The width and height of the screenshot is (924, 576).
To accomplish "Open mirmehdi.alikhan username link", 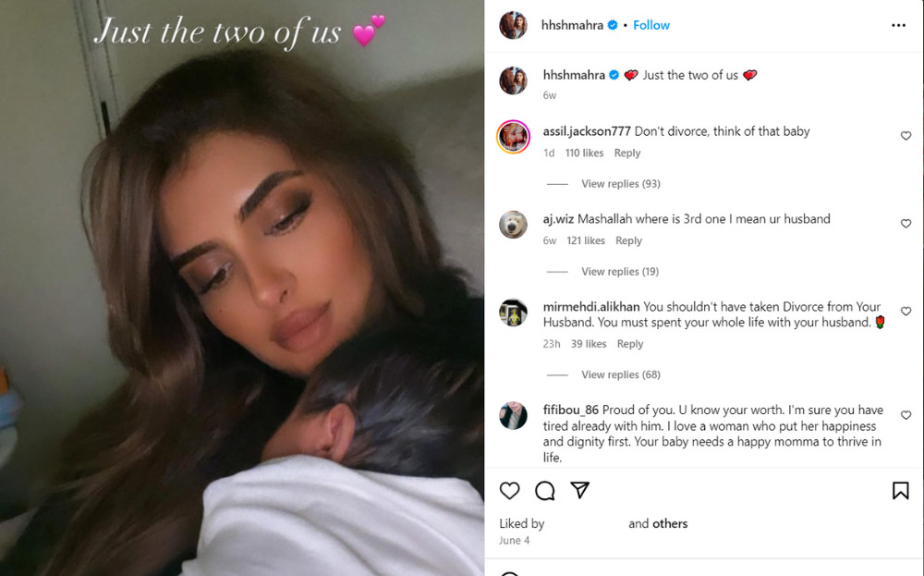I will (x=591, y=307).
